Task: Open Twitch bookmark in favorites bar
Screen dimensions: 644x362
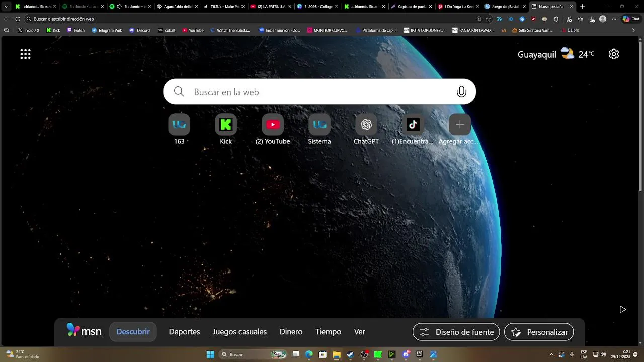Action: 76,30
